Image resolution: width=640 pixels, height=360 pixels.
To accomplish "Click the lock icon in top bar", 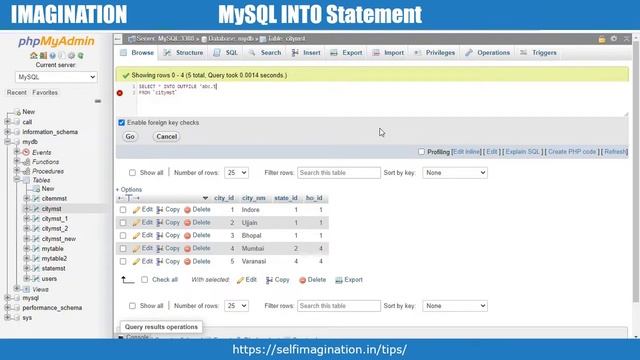I will click(602, 39).
